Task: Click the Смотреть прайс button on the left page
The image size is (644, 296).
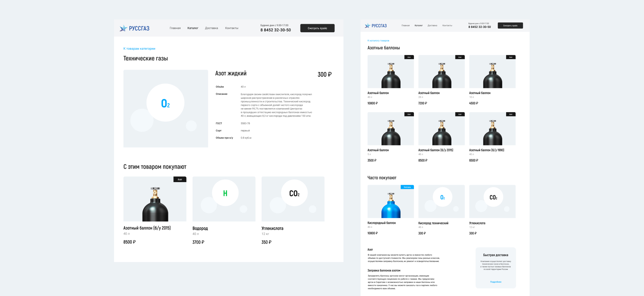Action: [317, 28]
